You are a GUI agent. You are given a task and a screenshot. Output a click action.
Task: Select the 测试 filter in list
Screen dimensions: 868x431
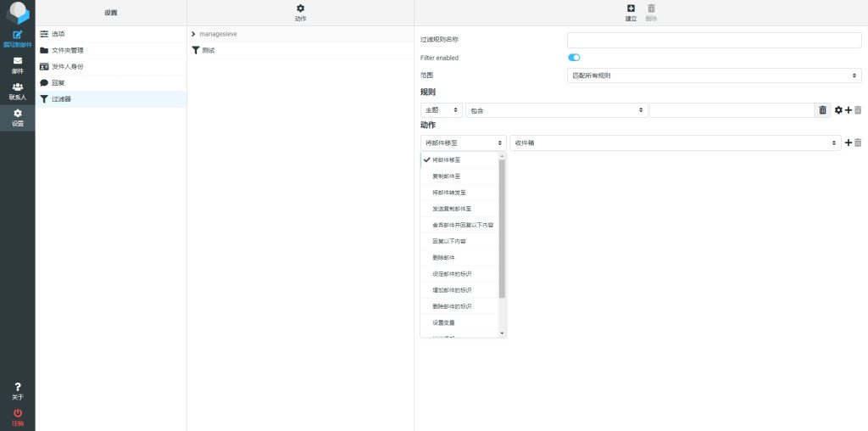coord(301,50)
